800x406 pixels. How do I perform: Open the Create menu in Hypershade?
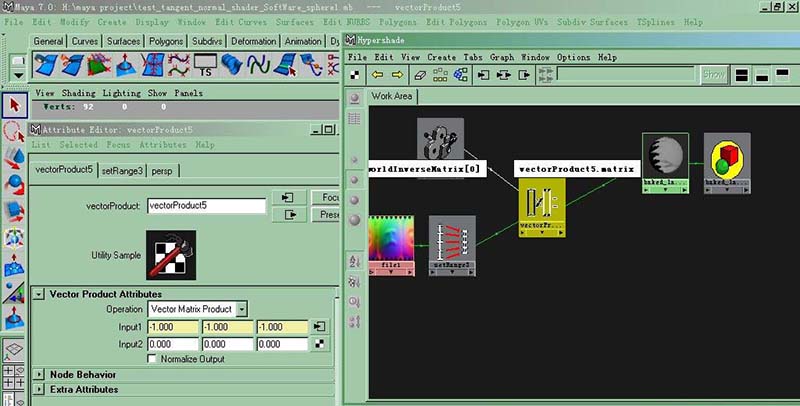click(x=441, y=57)
